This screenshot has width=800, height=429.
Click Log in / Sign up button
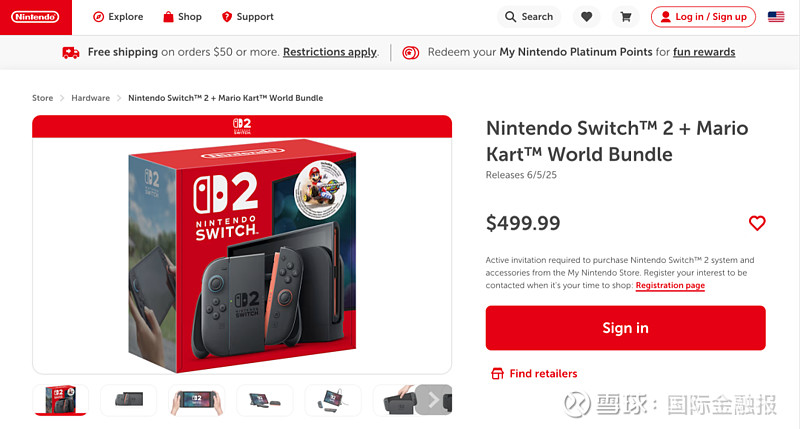click(703, 17)
